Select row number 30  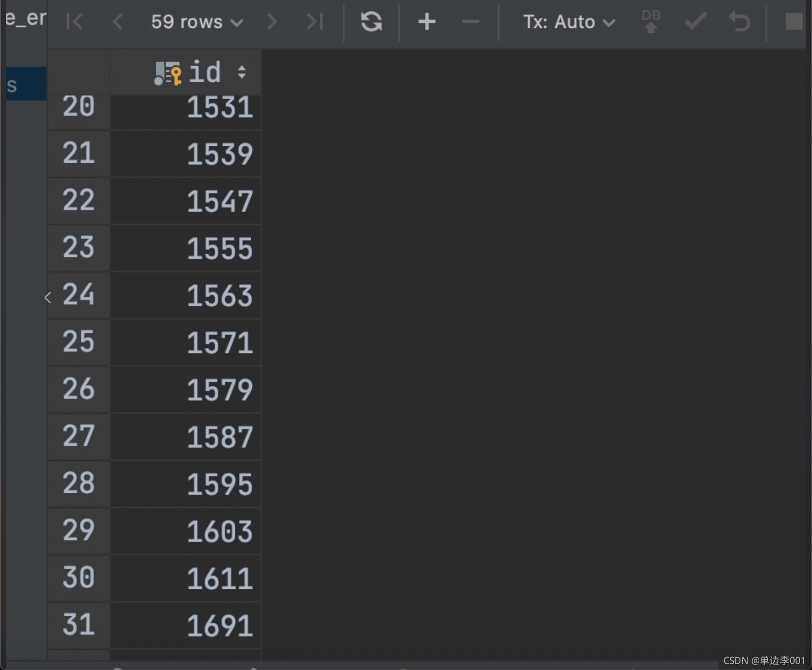coord(79,578)
